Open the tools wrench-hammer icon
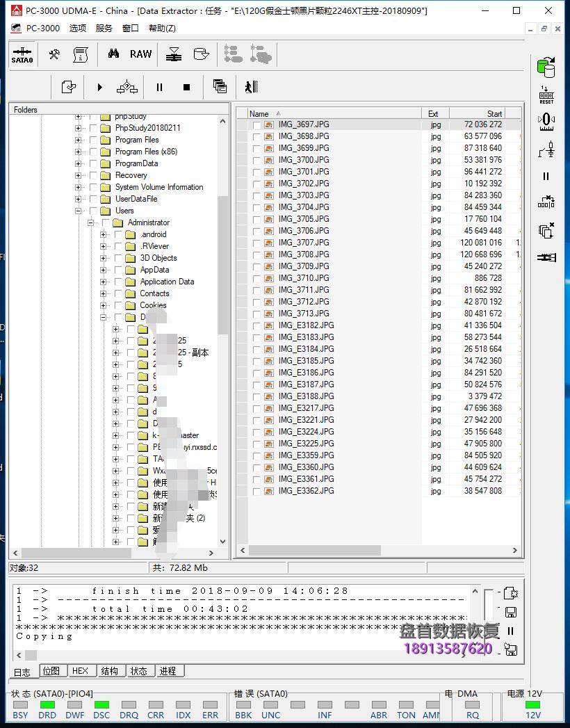 (x=54, y=54)
